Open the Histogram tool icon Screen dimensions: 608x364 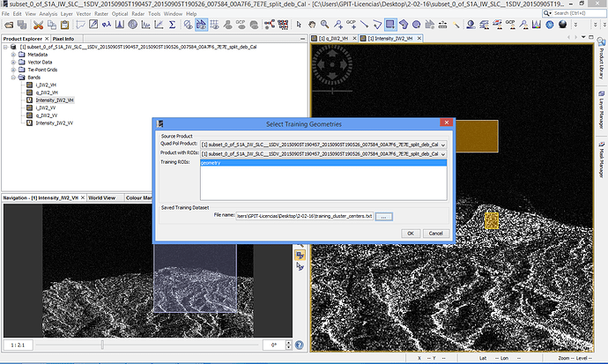pos(120,25)
